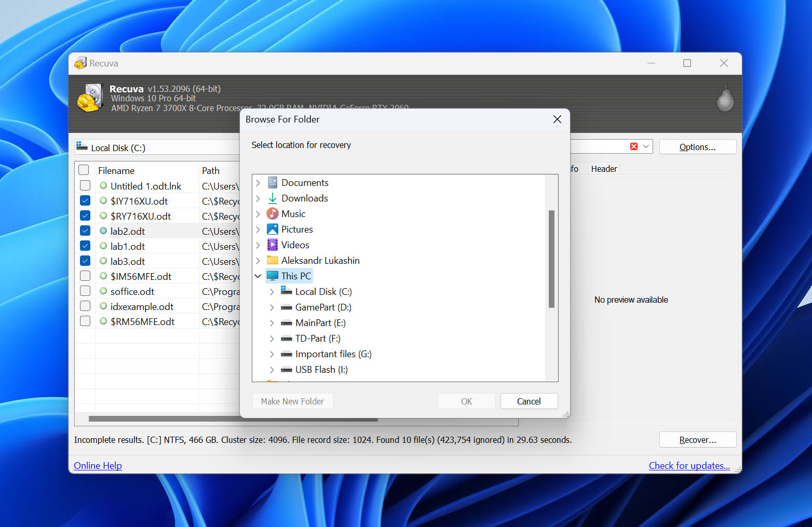
Task: Expand the Downloads tree node
Action: [258, 198]
